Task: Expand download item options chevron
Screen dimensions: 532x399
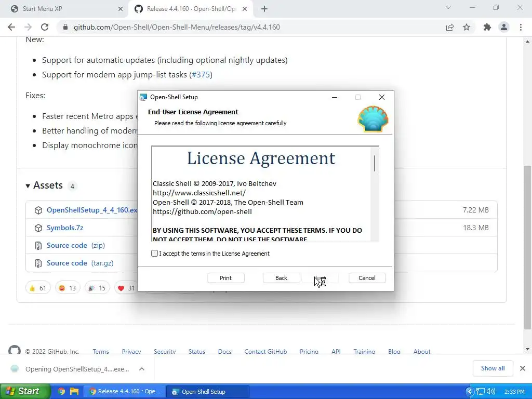Action: [x=142, y=369]
